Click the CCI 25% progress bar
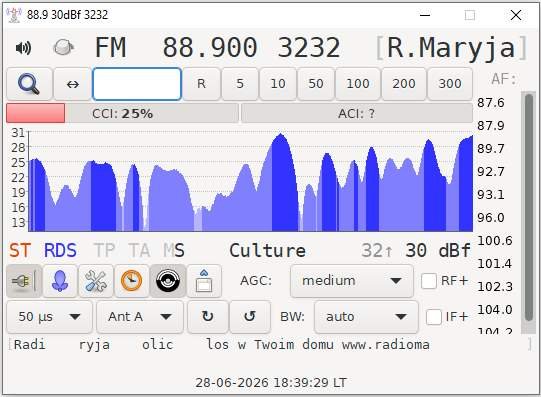The image size is (541, 397). coord(122,113)
